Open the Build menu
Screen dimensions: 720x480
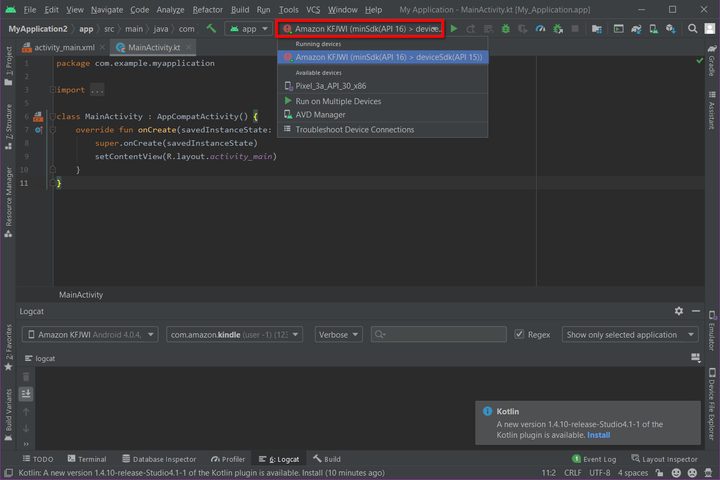[x=240, y=9]
